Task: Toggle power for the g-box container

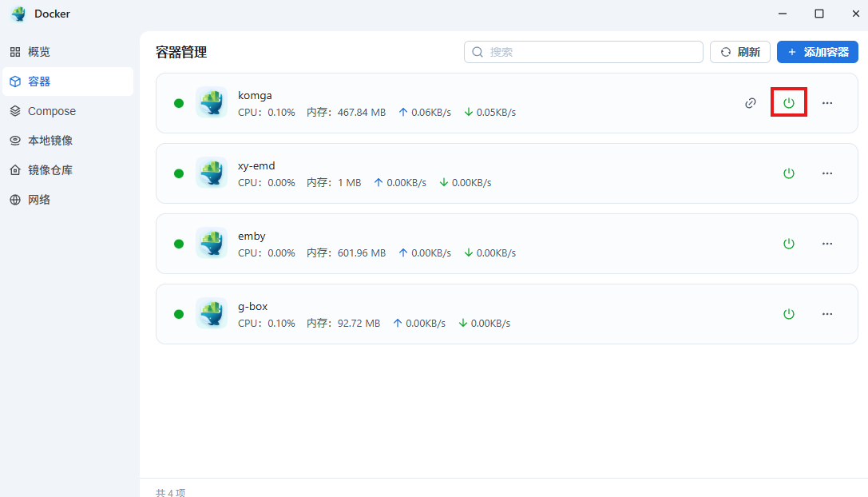Action: click(788, 313)
